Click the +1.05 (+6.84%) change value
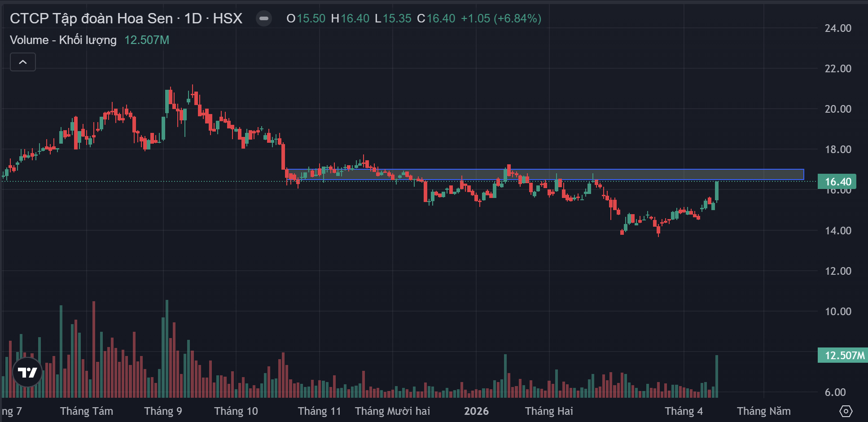 [x=501, y=18]
